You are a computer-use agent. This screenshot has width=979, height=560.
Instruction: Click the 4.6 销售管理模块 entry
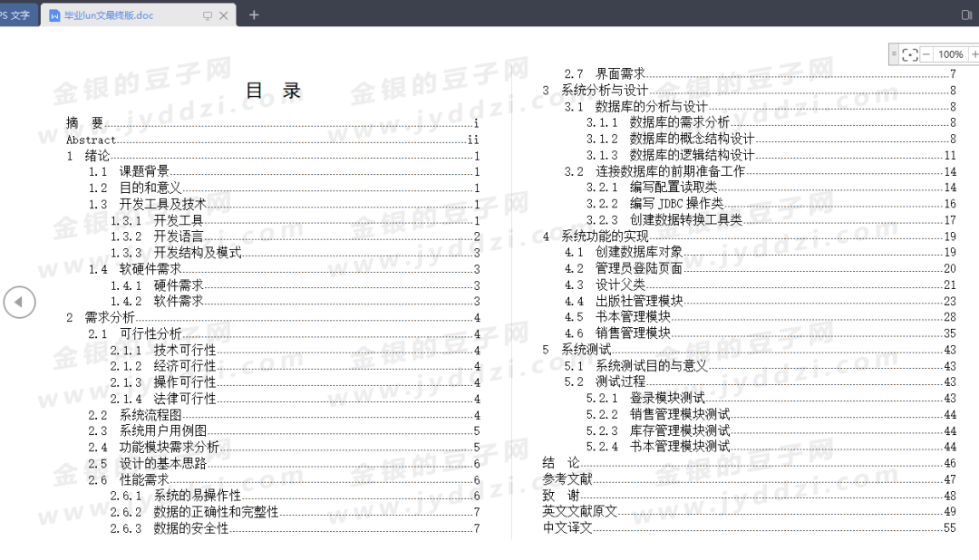pyautogui.click(x=760, y=333)
